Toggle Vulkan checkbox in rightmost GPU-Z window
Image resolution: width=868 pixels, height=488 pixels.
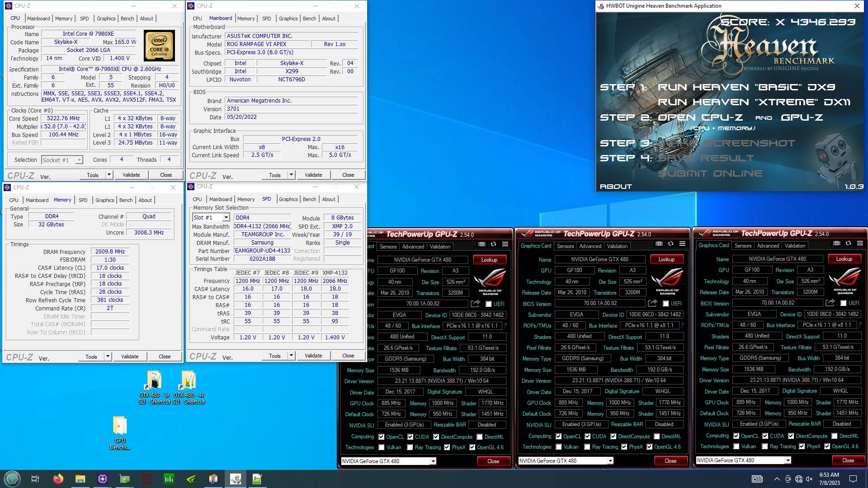pyautogui.click(x=736, y=446)
